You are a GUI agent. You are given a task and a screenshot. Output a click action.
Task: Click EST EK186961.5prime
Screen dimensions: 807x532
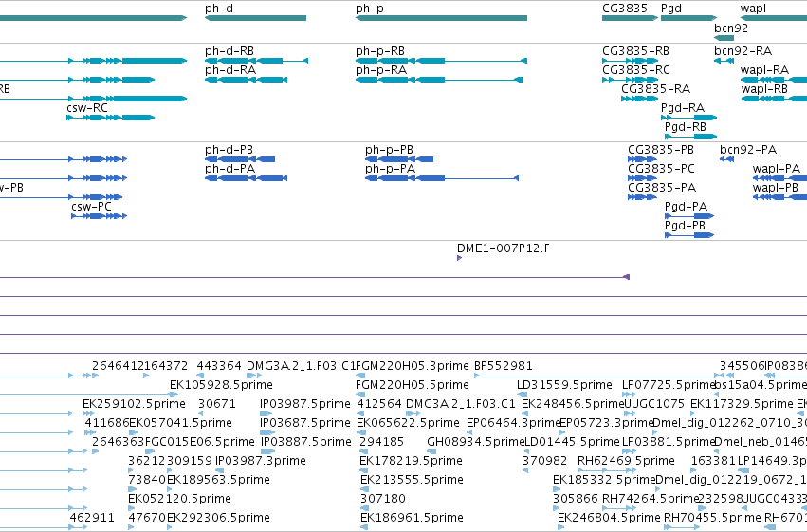pos(412,518)
